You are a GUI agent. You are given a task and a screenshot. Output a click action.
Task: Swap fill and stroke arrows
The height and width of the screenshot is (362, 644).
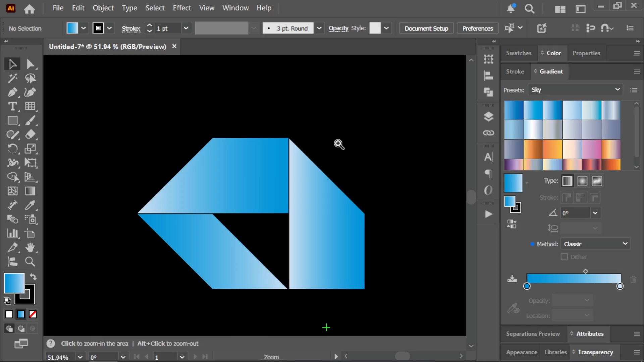tap(33, 277)
